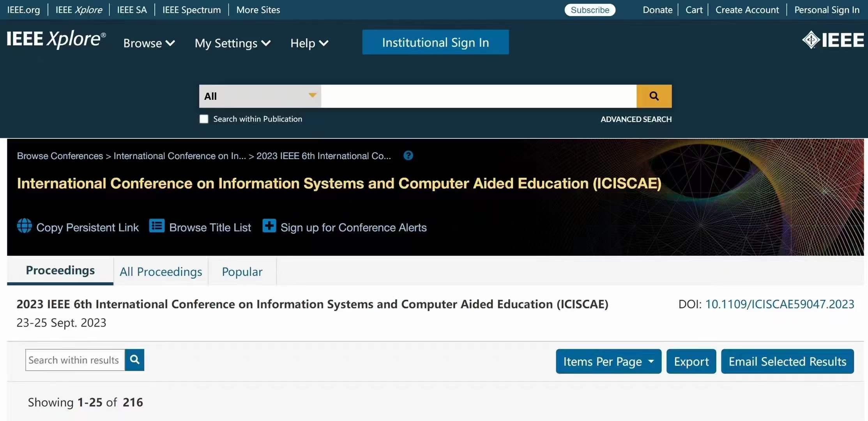The height and width of the screenshot is (421, 868).
Task: Click the Institutional Sign In button
Action: 435,42
